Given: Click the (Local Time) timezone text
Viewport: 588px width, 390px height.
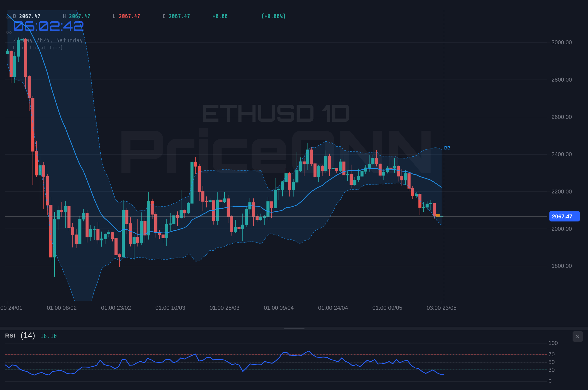Looking at the screenshot, I should click(46, 48).
